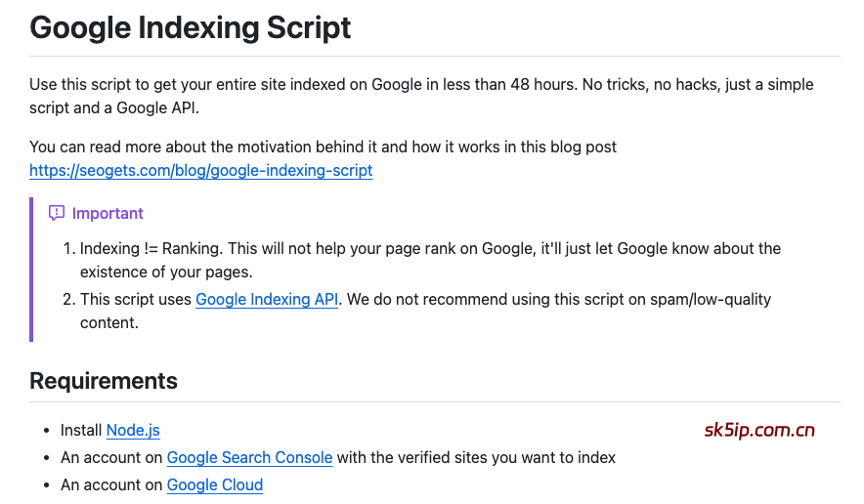
Task: Visit the Google Cloud link
Action: (215, 484)
